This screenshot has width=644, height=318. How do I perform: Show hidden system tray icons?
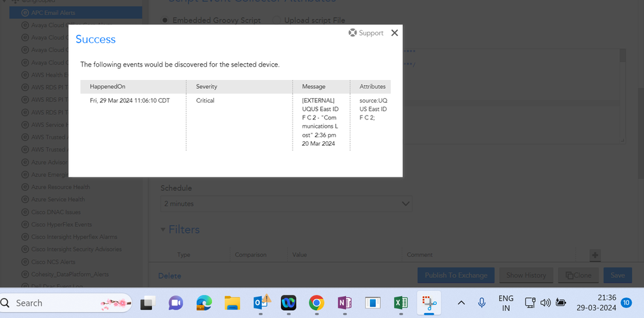(x=461, y=303)
